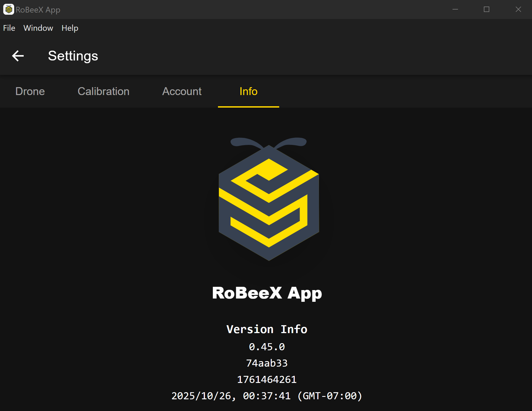
Task: Click the RoBeeX title bar app icon
Action: pos(8,10)
